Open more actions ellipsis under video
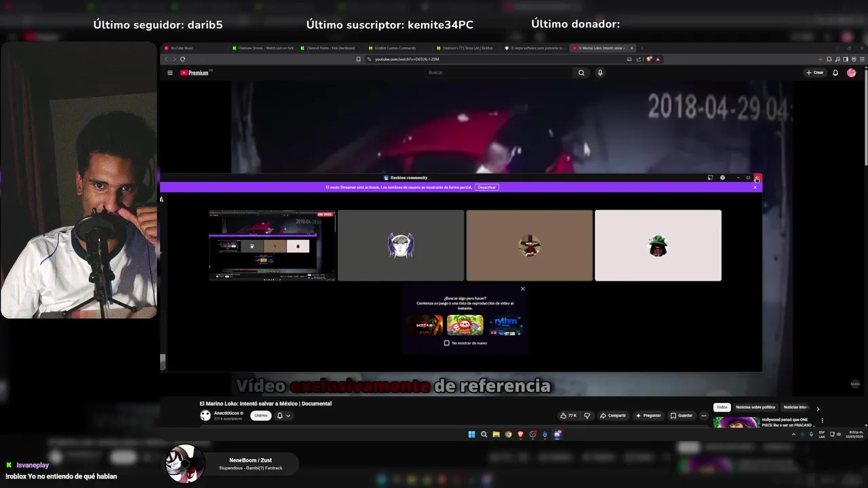The height and width of the screenshot is (488, 868). point(704,415)
